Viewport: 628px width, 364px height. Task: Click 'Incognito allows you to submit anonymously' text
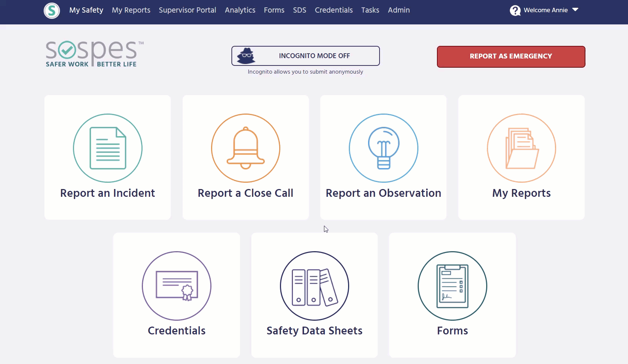tap(305, 72)
